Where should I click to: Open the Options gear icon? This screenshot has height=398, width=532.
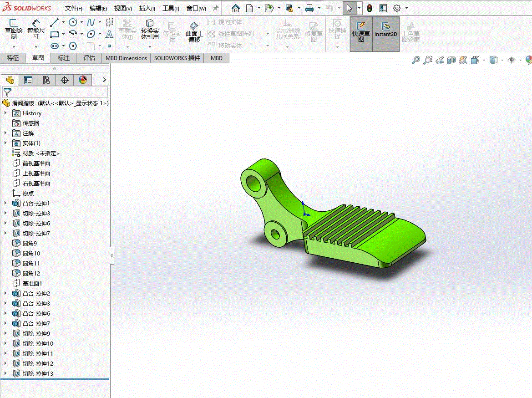(397, 8)
